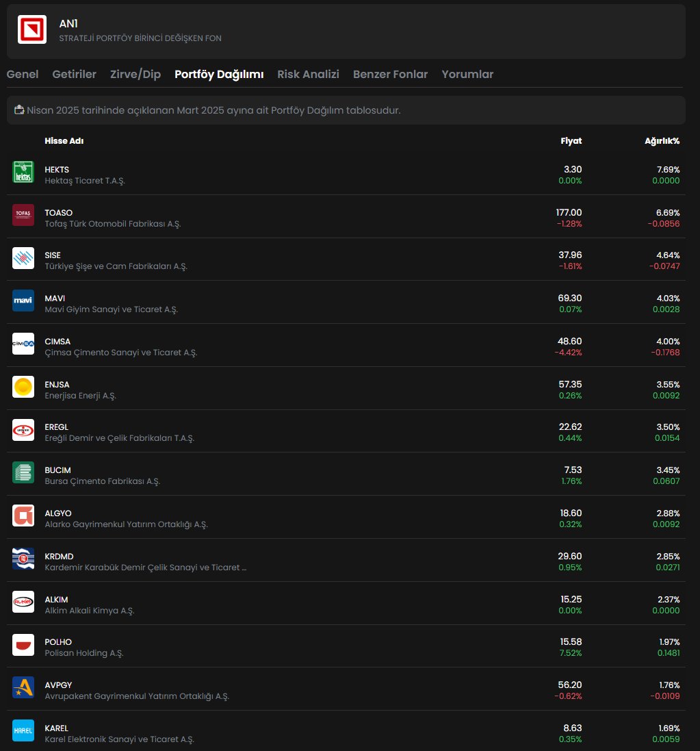This screenshot has width=700, height=751.
Task: Click the 0.1481 POLHO weight change
Action: pos(669,653)
